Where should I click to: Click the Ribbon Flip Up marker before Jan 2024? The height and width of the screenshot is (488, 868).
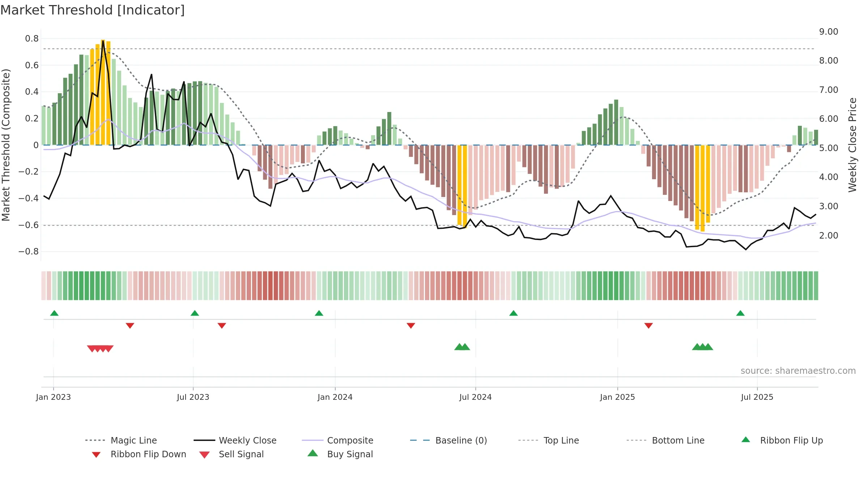tap(319, 313)
